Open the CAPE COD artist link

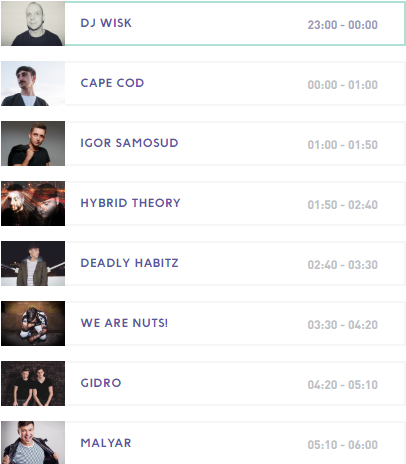(x=112, y=83)
